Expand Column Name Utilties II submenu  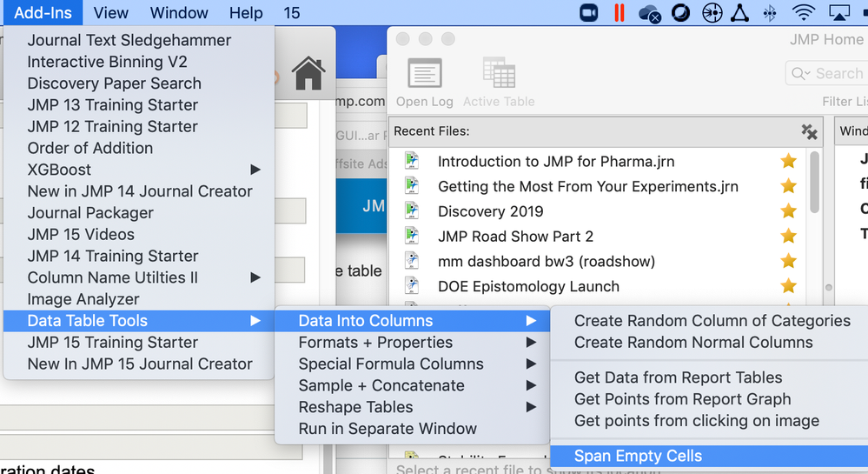point(139,278)
